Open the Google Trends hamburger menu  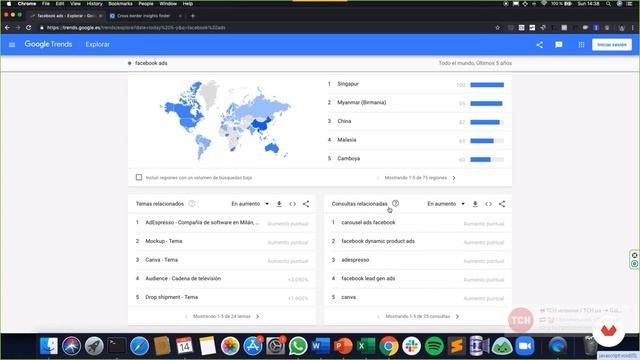click(x=12, y=44)
